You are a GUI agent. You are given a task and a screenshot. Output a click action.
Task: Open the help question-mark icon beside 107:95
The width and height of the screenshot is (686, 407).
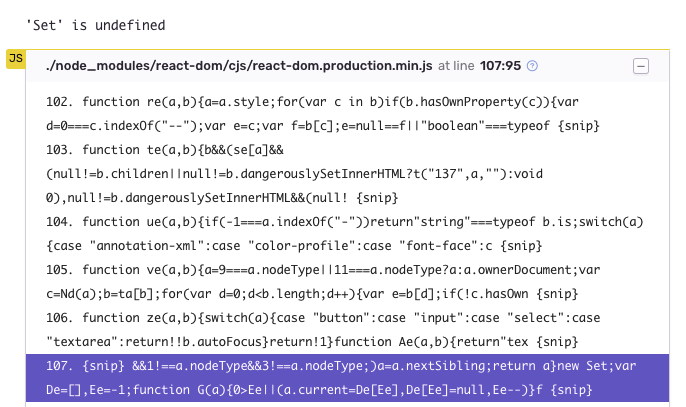pos(532,66)
